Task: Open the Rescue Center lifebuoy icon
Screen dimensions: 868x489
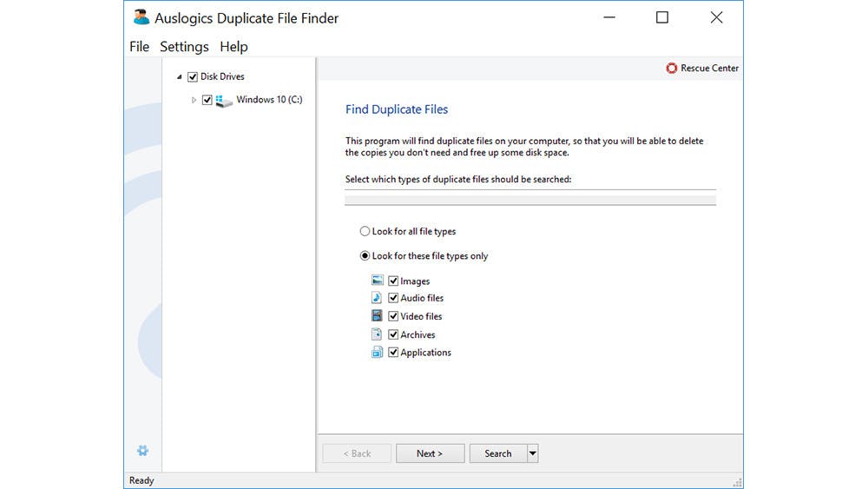Action: point(672,68)
